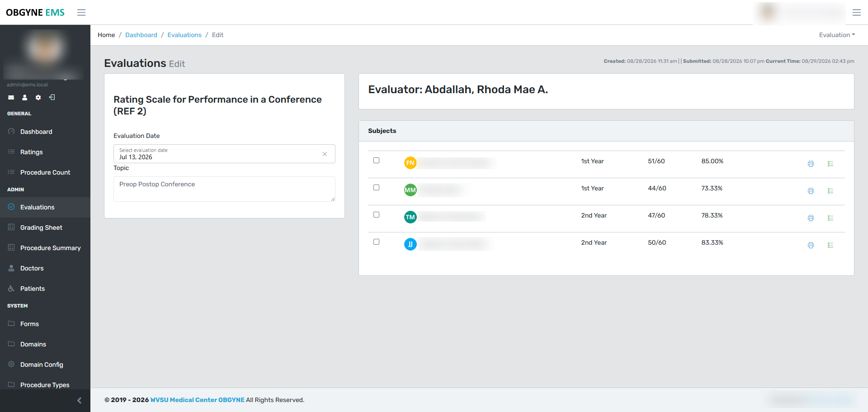Open the details list icon for the JJ row
The width and height of the screenshot is (868, 412).
[x=830, y=245]
